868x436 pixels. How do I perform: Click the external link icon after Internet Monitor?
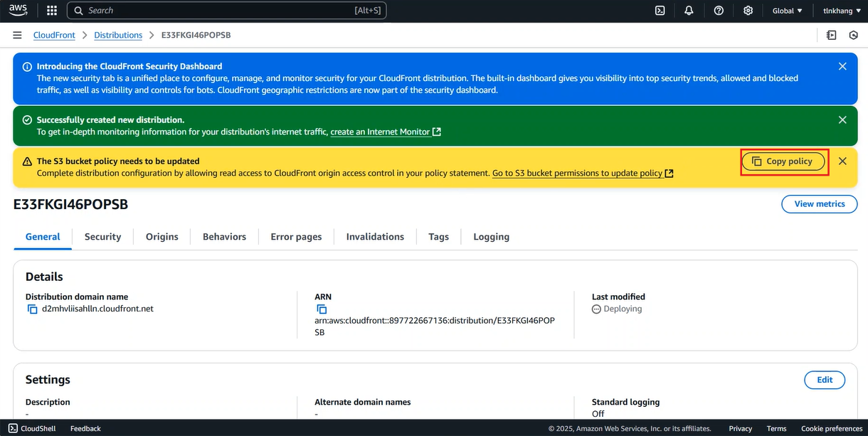(437, 132)
